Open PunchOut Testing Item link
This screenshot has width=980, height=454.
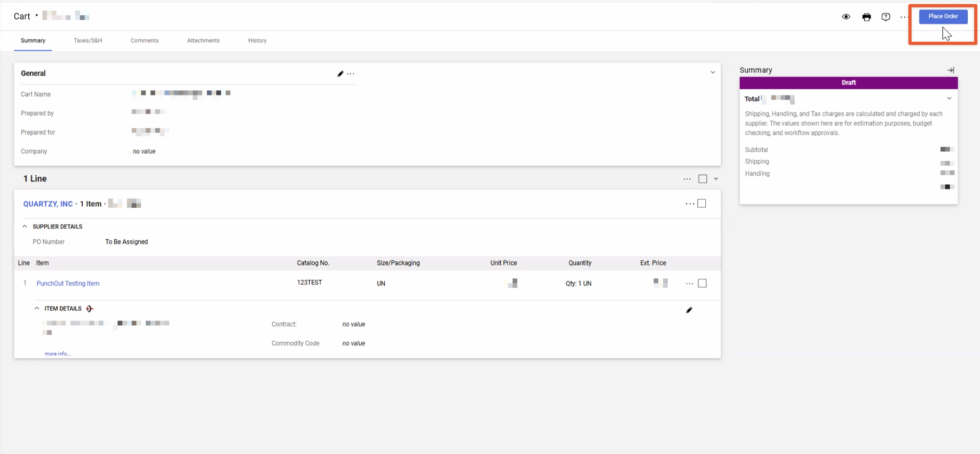click(x=68, y=283)
